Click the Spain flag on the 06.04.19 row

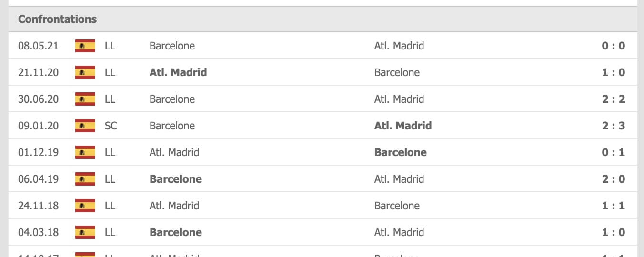click(x=85, y=179)
